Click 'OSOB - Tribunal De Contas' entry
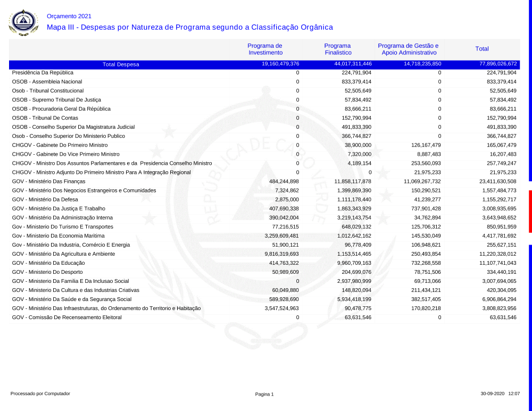Screen dimensions: 532x411 pos(45,118)
